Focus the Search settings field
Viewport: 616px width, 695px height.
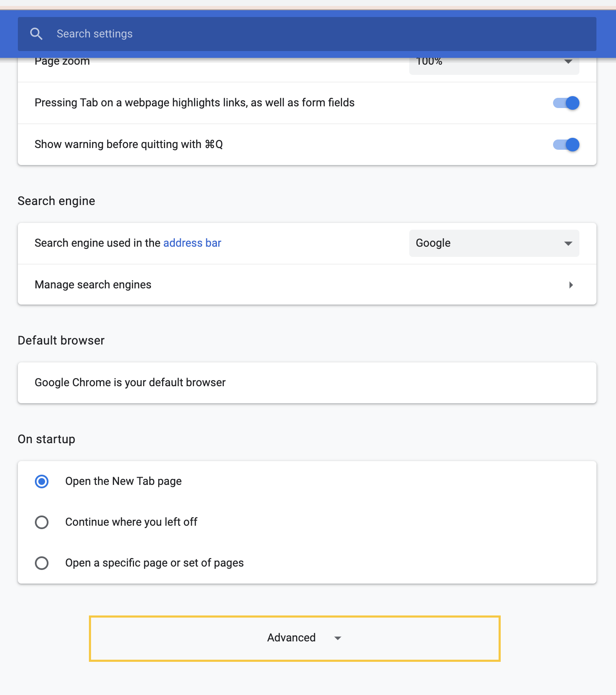click(x=307, y=34)
